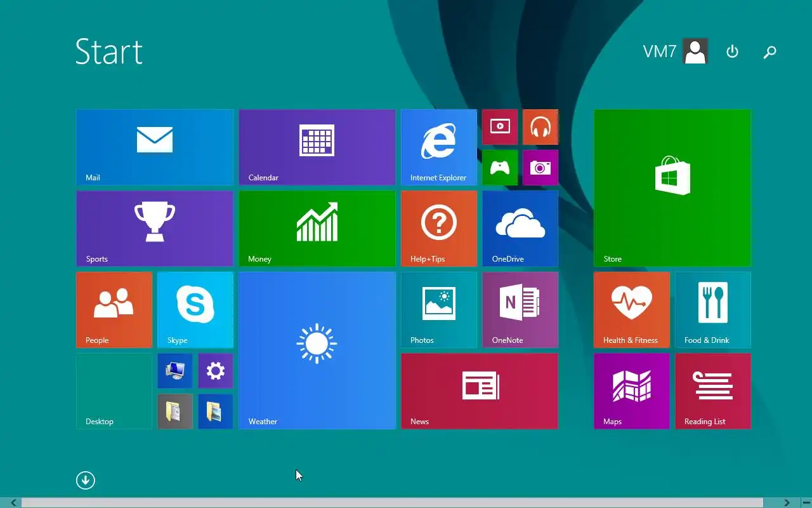Image resolution: width=812 pixels, height=508 pixels.
Task: Show all apps with down arrow
Action: 86,480
